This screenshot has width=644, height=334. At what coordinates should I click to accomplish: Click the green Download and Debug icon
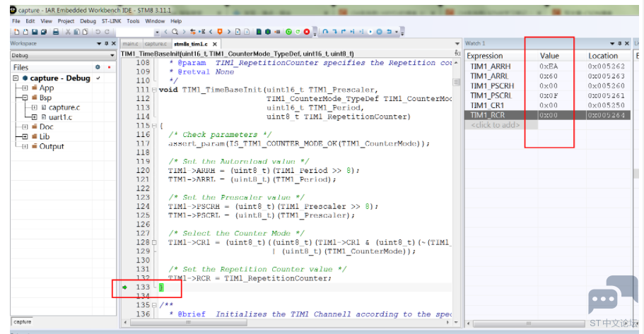click(288, 32)
